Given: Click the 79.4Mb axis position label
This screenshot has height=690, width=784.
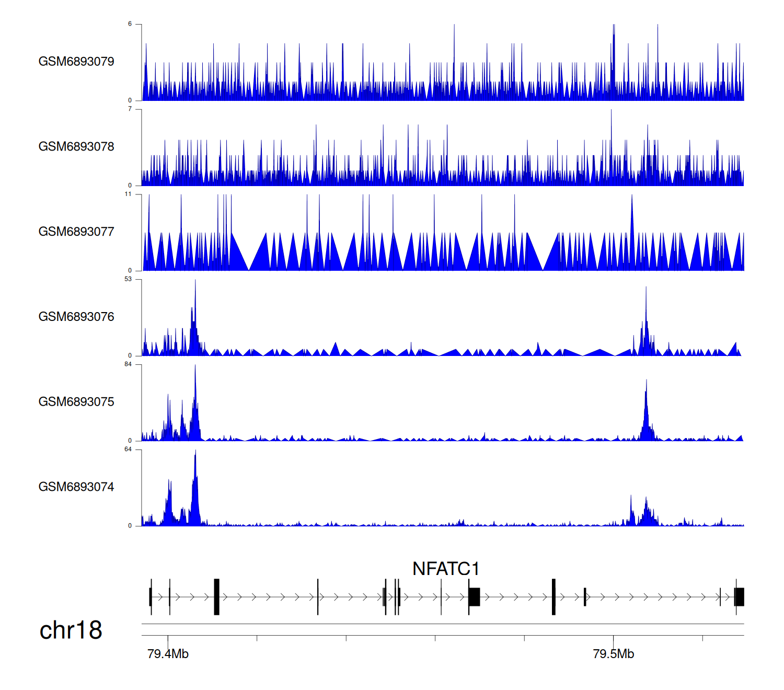Looking at the screenshot, I should click(x=168, y=654).
